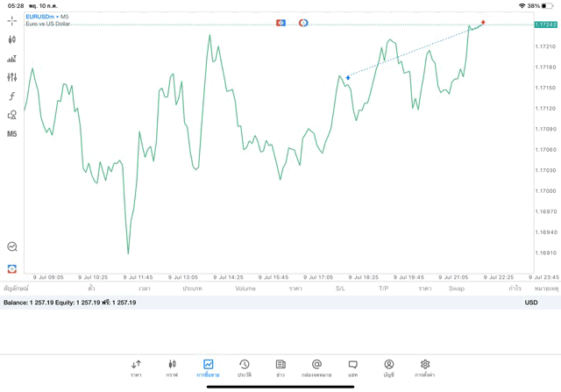Open the depth of market icon
The width and height of the screenshot is (561, 392).
[11, 59]
